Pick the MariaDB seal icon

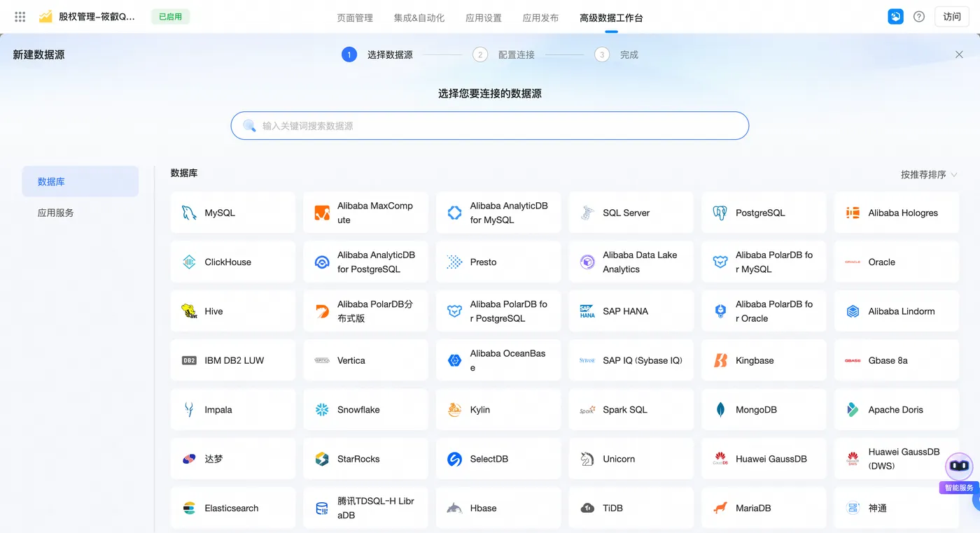coord(720,508)
